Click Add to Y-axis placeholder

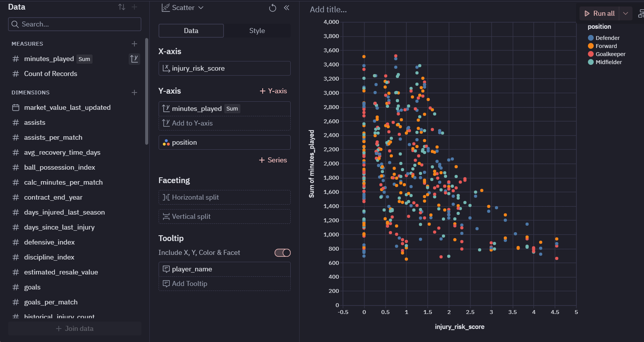[x=224, y=123]
